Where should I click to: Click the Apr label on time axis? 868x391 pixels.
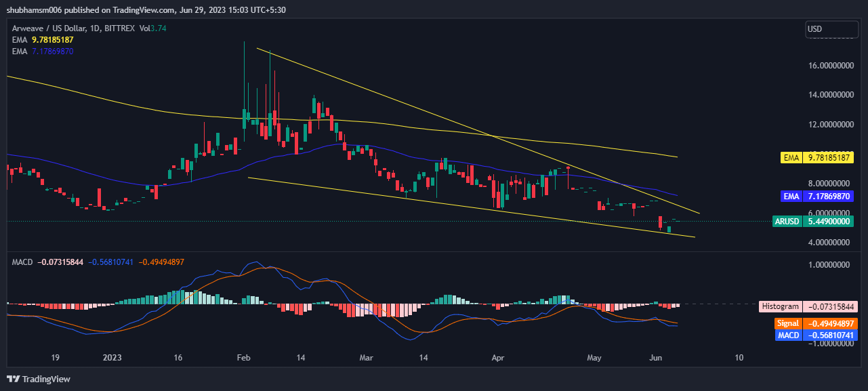pos(498,357)
